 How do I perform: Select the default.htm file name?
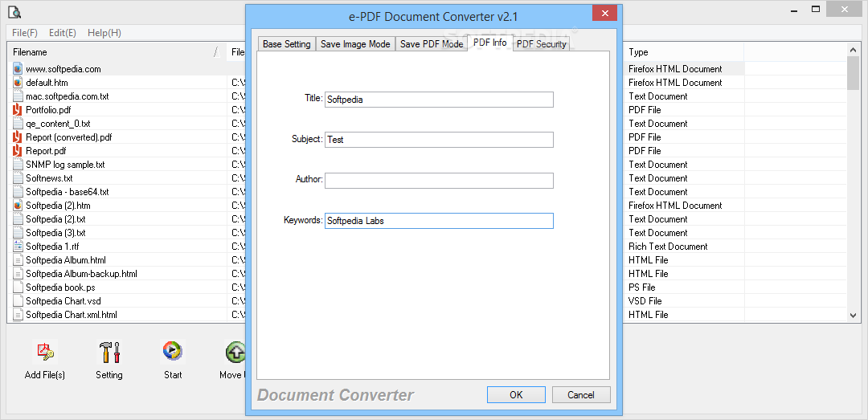[x=47, y=83]
